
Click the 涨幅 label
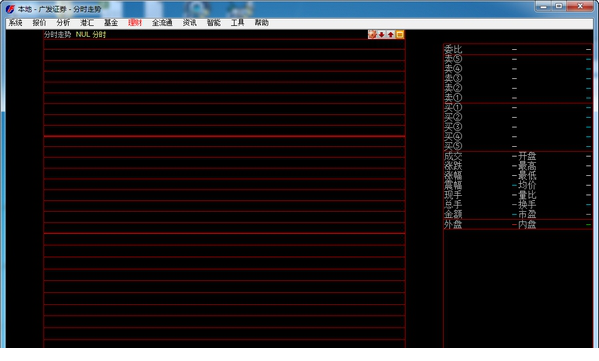pos(453,176)
